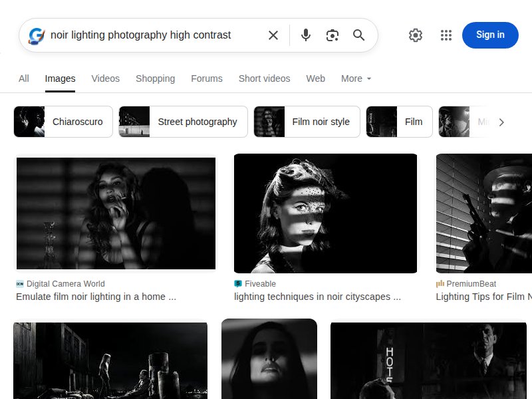532x399 pixels.
Task: Open Google Lens image search
Action: [332, 35]
